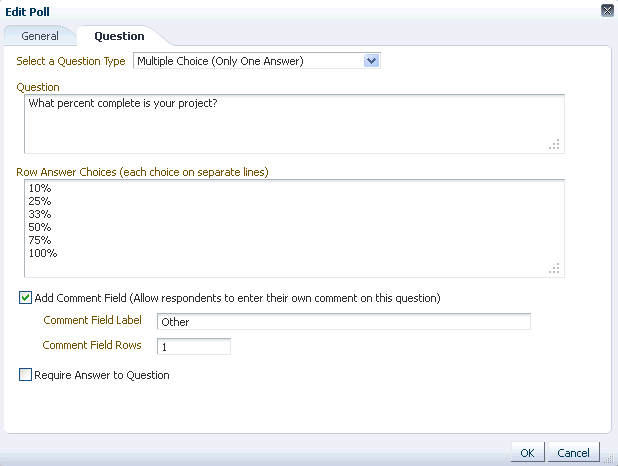
Task: Click the Require Answer to Question label
Action: (x=102, y=375)
